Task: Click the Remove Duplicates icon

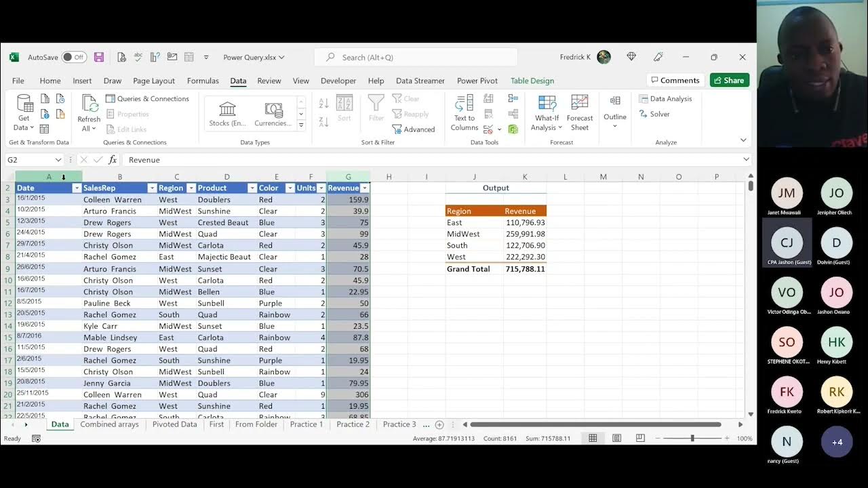Action: [x=488, y=114]
